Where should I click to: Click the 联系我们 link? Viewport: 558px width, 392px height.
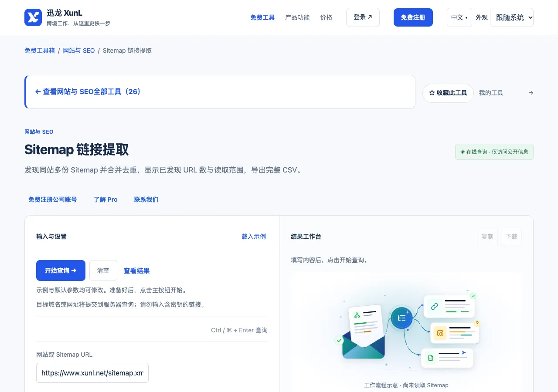146,199
